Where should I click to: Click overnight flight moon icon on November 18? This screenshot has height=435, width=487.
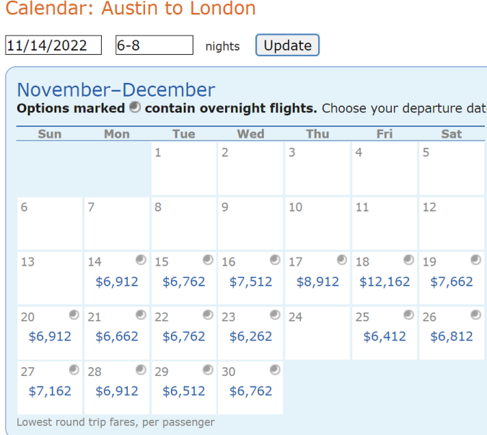(x=409, y=260)
